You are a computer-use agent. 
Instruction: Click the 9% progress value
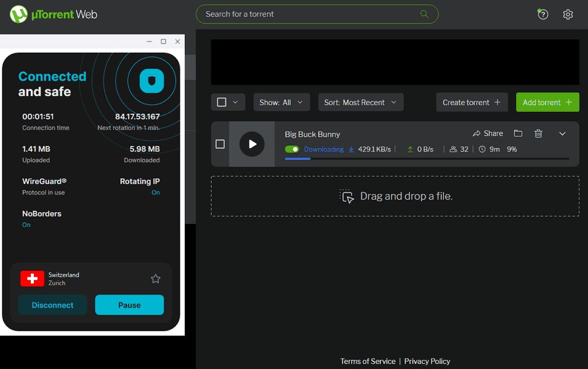click(512, 149)
